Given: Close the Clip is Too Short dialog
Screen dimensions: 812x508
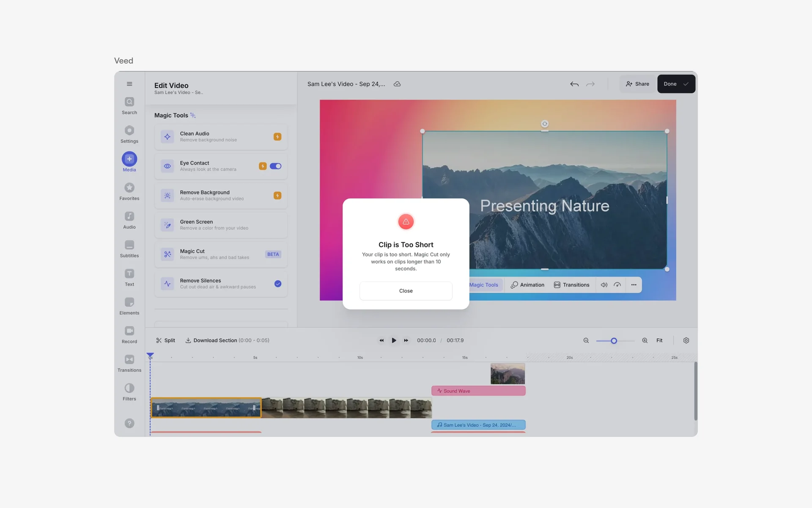Looking at the screenshot, I should pyautogui.click(x=406, y=291).
